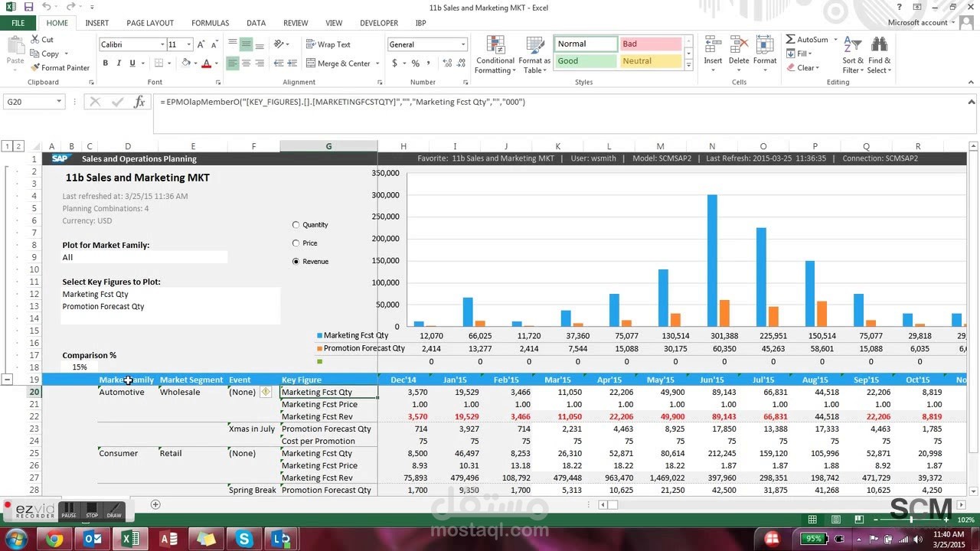Open Windows Start menu
This screenshot has height=551, width=980.
coord(15,540)
